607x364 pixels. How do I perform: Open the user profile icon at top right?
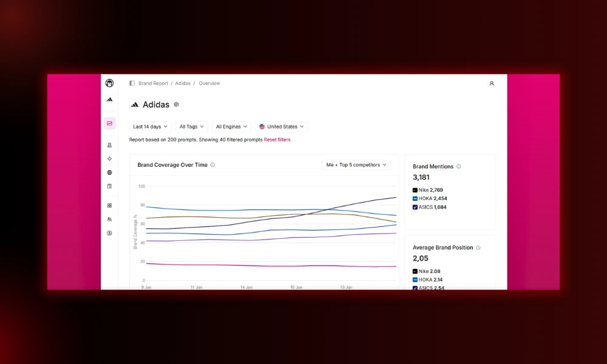click(492, 83)
